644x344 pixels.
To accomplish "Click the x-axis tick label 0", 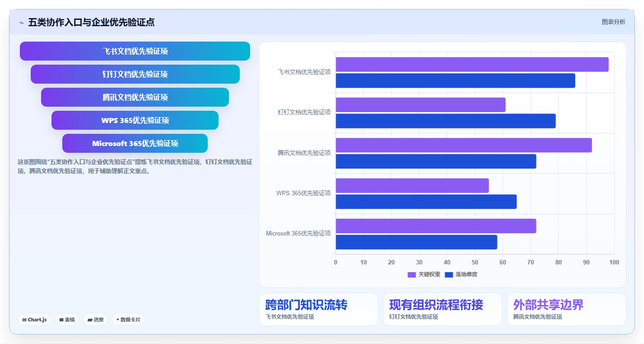I will 336,262.
